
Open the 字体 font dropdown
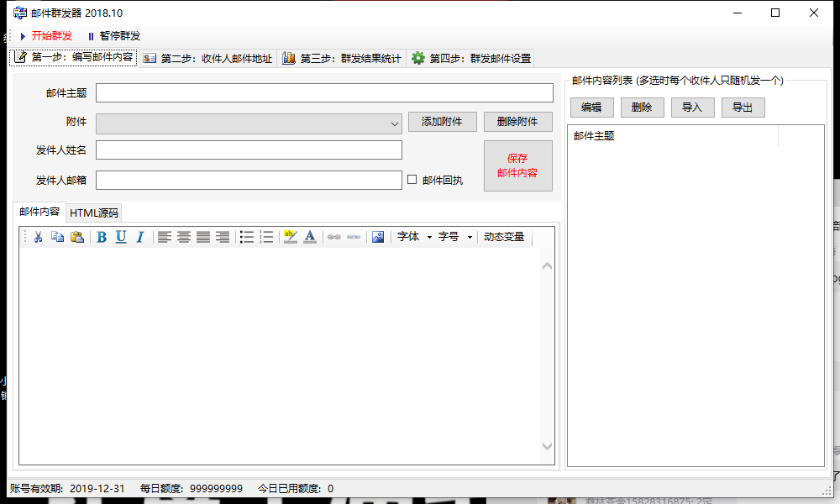coord(414,237)
